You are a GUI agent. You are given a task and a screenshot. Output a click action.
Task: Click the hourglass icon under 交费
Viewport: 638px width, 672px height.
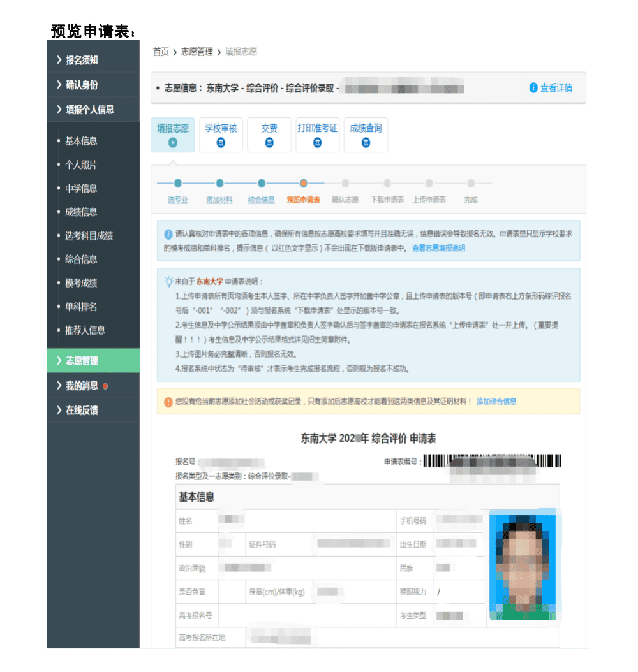click(269, 143)
